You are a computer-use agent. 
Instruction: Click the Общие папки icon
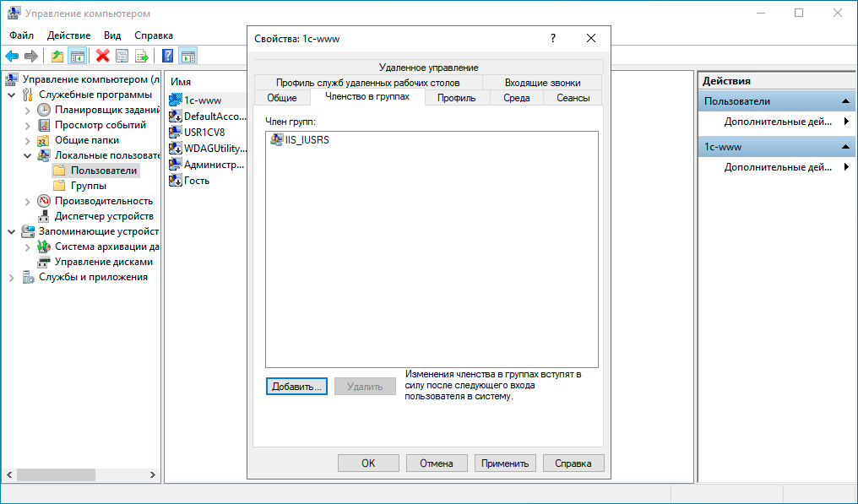(x=44, y=141)
